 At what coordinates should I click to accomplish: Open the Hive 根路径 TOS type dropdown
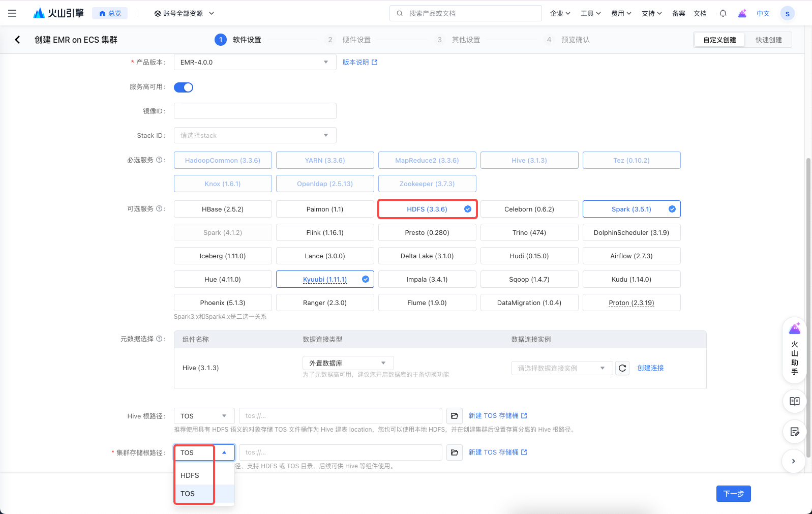[x=204, y=416]
